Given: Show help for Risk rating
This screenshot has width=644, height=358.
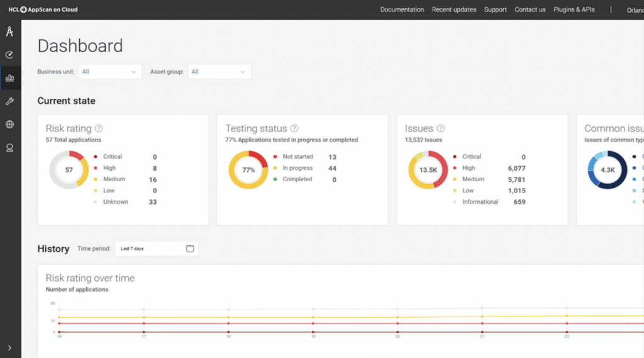Looking at the screenshot, I should pyautogui.click(x=99, y=128).
